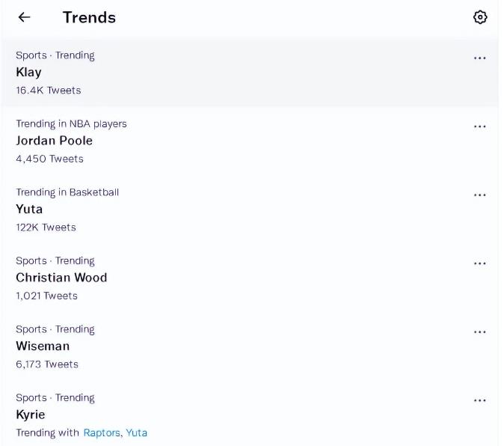View the Christian Wood trend
Image resolution: width=504 pixels, height=446 pixels.
61,278
